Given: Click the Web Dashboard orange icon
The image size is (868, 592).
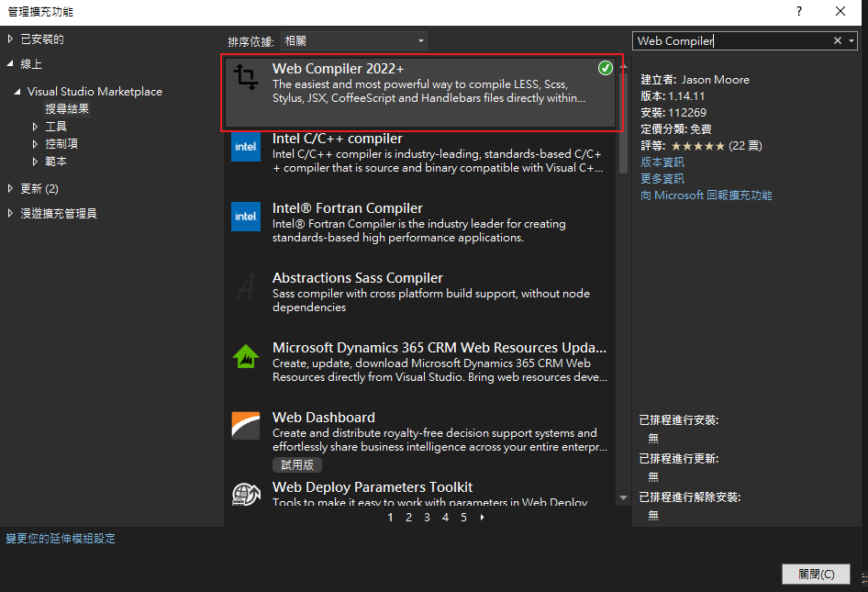Looking at the screenshot, I should click(x=246, y=425).
